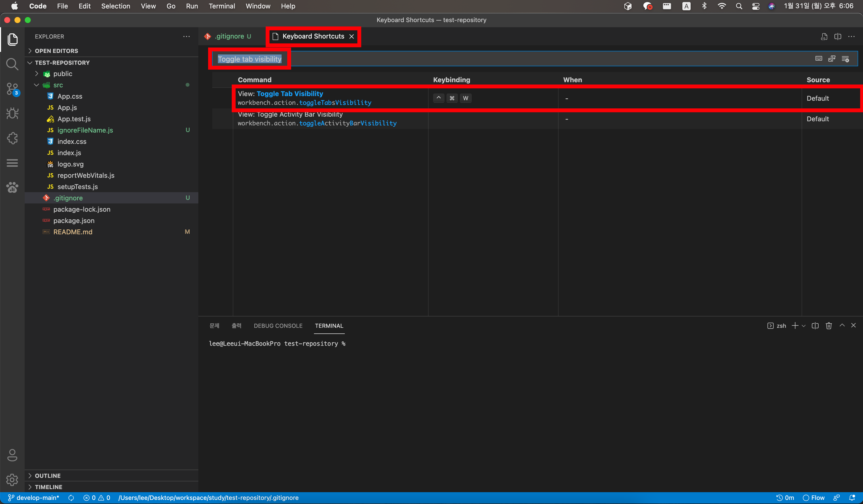Open the Run and Debug view
863x504 pixels.
point(12,114)
